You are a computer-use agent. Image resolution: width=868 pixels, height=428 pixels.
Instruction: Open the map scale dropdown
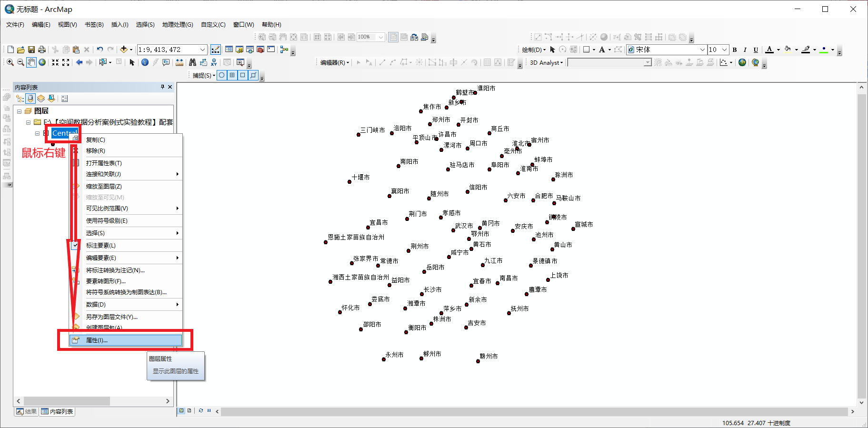pyautogui.click(x=203, y=50)
